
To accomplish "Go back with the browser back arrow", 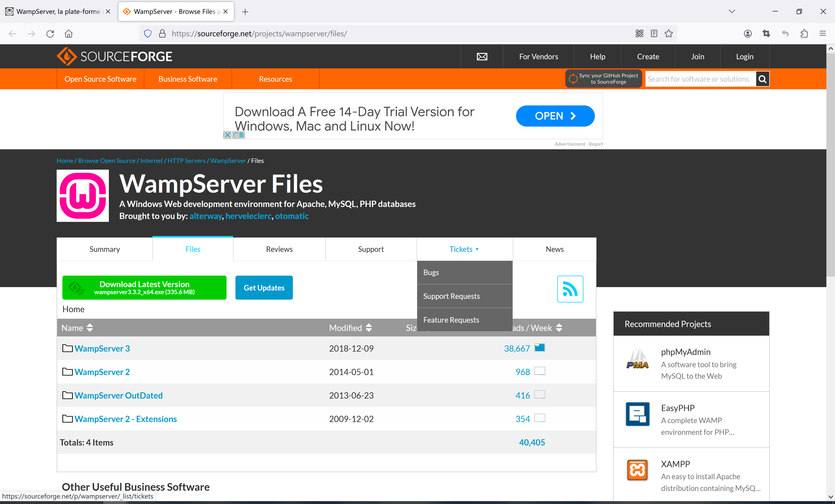I will (x=13, y=34).
